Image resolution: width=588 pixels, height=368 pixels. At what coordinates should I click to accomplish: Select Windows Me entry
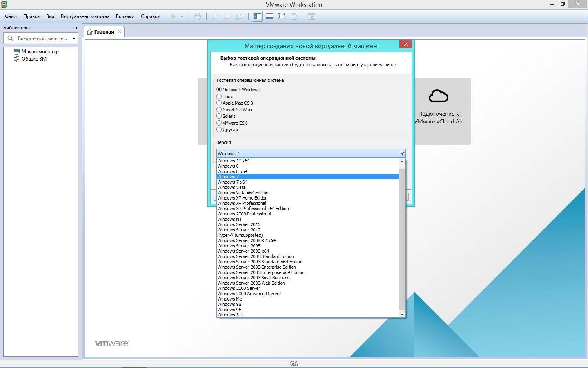point(307,299)
